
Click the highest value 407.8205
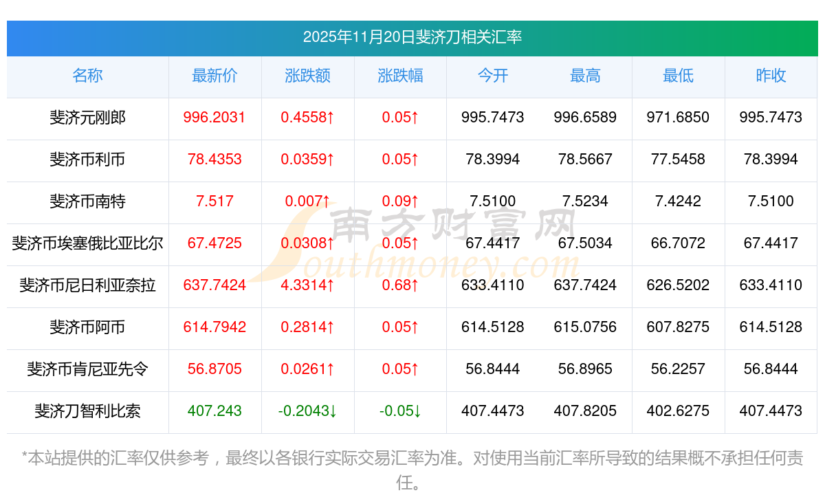click(585, 411)
